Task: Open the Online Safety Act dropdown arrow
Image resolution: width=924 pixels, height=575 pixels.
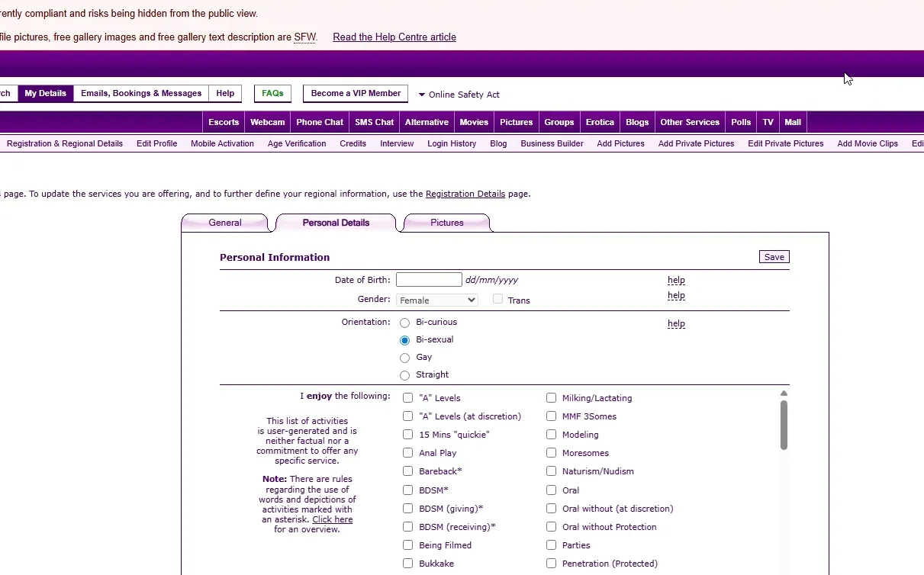Action: (422, 95)
